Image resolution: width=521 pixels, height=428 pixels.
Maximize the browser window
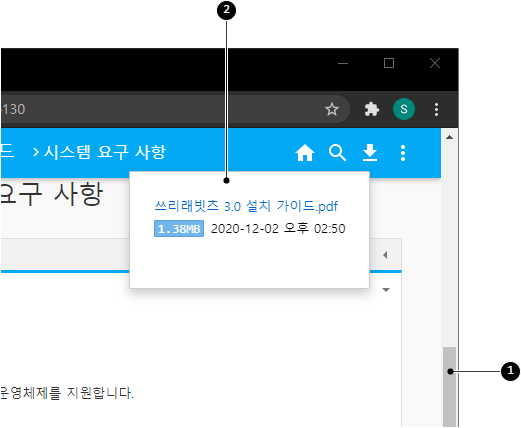pos(389,63)
